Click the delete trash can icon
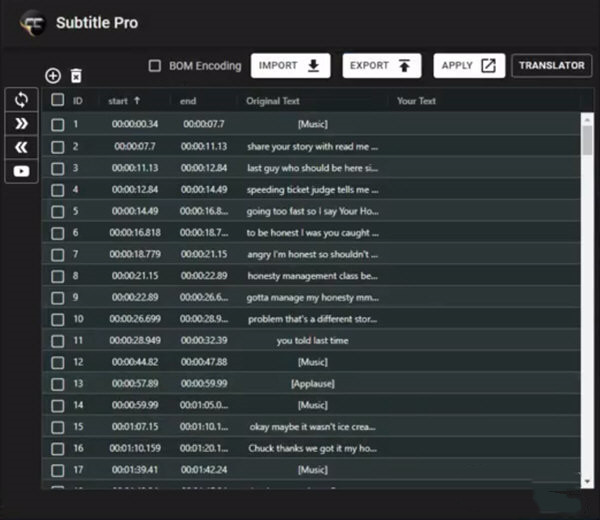The image size is (600, 520). tap(76, 76)
